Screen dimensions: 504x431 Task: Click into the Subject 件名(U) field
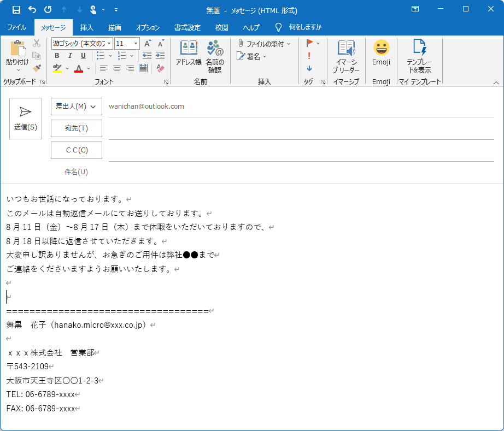[x=301, y=172]
